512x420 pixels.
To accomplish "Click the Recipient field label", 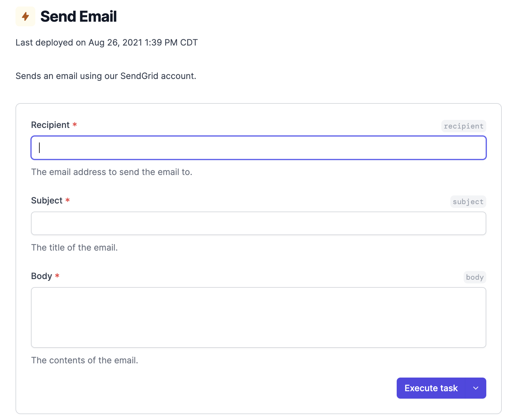I will click(50, 125).
